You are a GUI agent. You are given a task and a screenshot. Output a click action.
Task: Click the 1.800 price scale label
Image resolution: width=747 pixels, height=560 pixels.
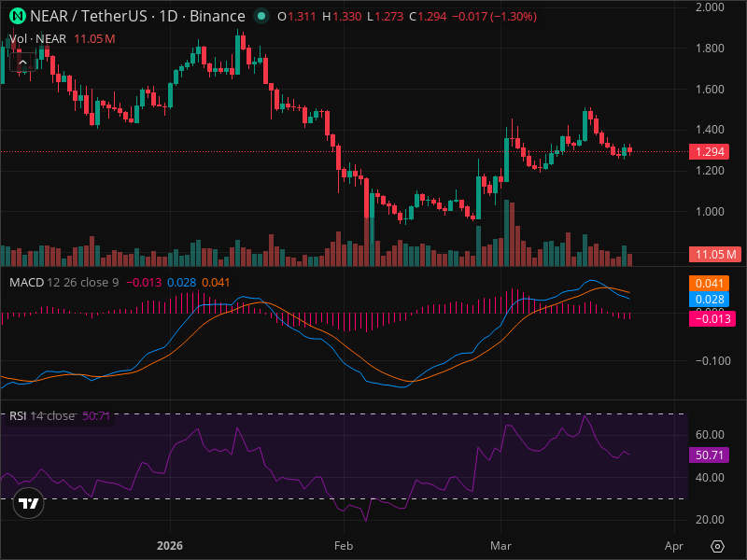click(x=710, y=49)
